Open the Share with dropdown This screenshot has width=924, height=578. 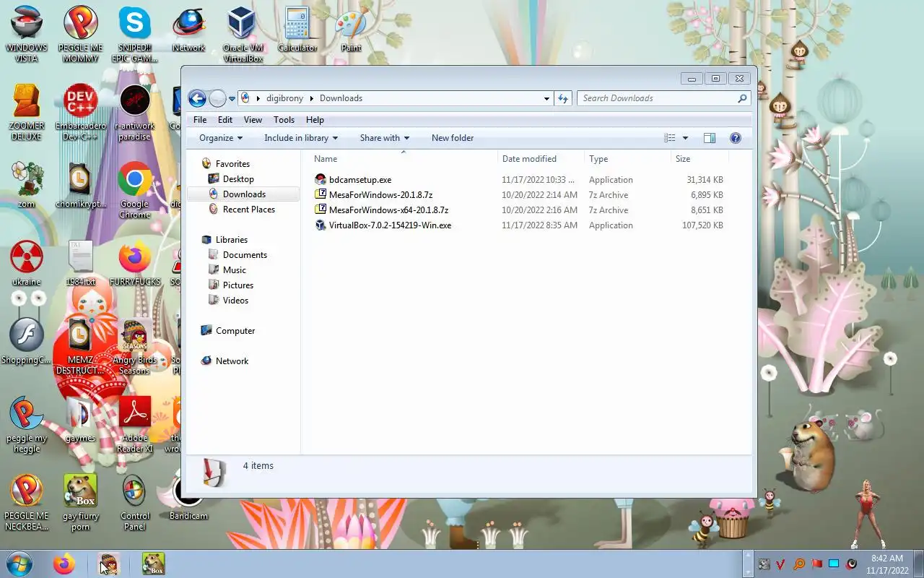[385, 138]
